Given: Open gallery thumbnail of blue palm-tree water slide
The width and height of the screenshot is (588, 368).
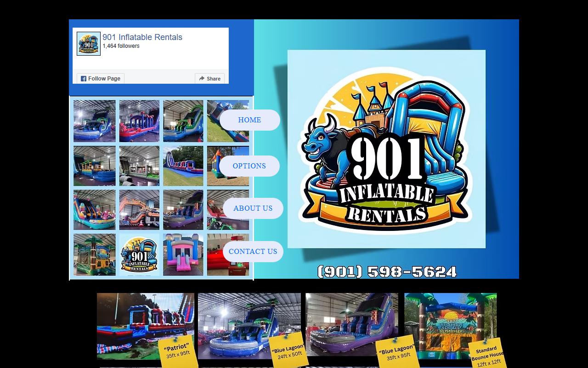Looking at the screenshot, I should click(95, 121).
